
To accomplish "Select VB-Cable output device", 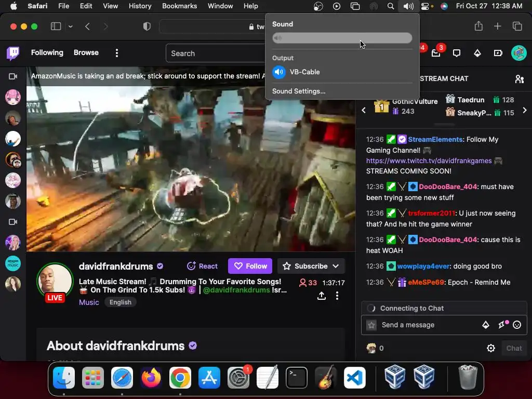I will click(342, 72).
